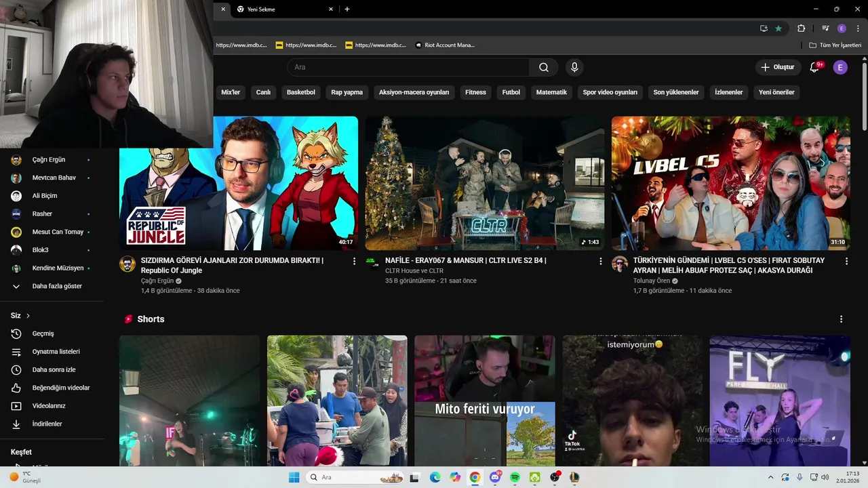Open Tüm Yer İşaretleri bookmarks folder

[835, 45]
